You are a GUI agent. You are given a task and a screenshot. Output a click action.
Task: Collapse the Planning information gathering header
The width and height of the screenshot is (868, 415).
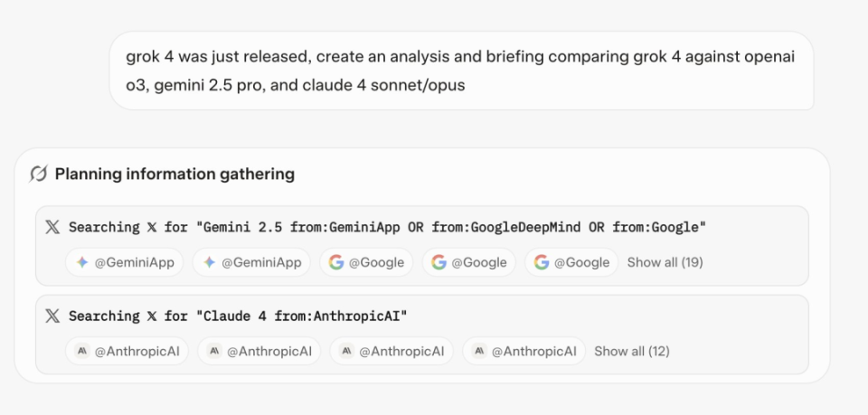coord(175,174)
